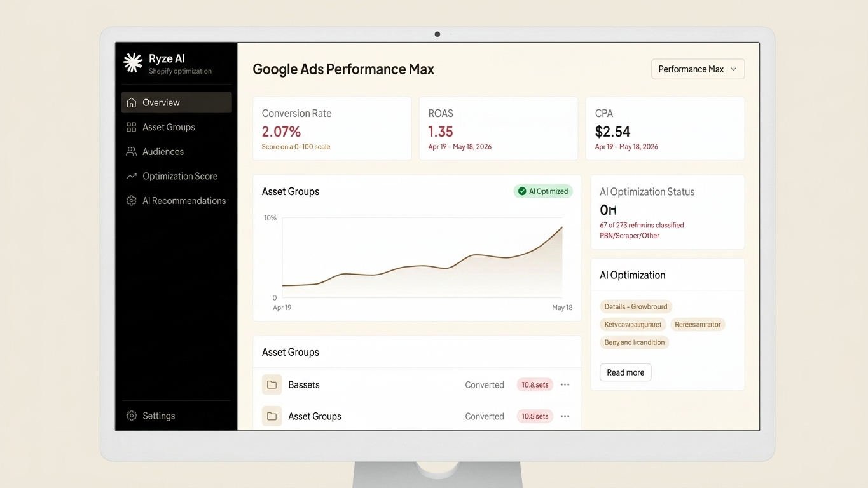The width and height of the screenshot is (868, 488).
Task: Click the 10.& sets badge
Action: (x=535, y=384)
